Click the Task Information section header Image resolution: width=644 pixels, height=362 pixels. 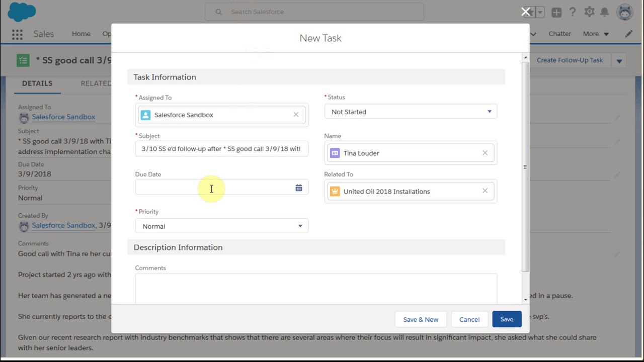tap(316, 77)
